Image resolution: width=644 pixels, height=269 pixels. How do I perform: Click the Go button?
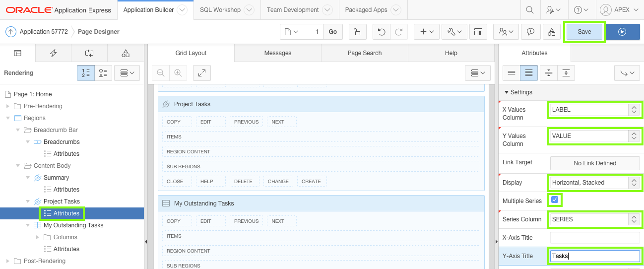tap(333, 32)
